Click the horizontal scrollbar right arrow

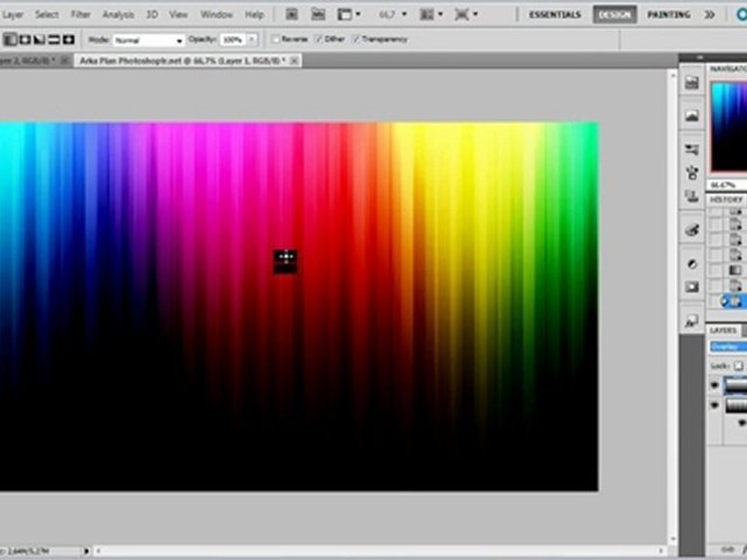(x=661, y=551)
